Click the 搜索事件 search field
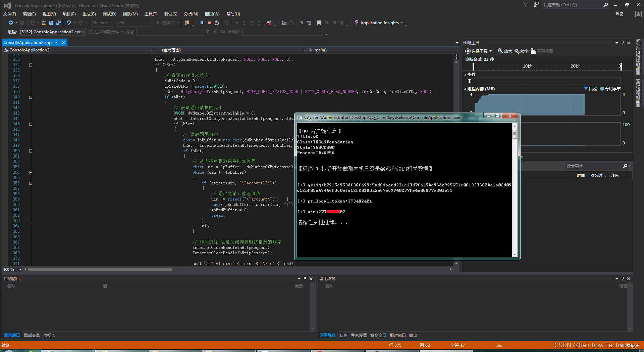Image resolution: width=644 pixels, height=352 pixels. (593, 166)
